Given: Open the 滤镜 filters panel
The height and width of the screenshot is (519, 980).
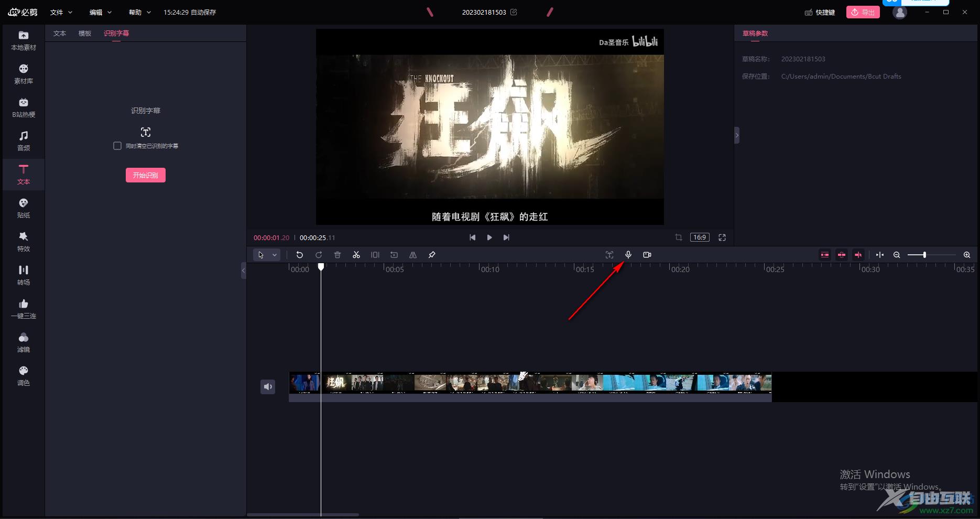Looking at the screenshot, I should (x=24, y=342).
